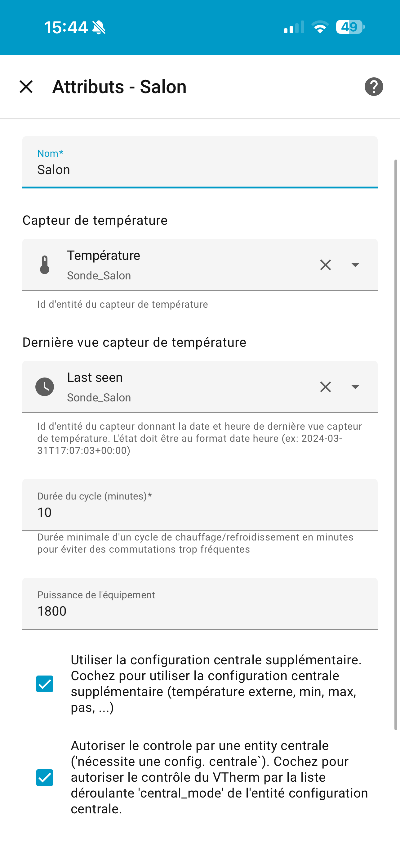Tap the battery indicator in status bar
This screenshot has width=400, height=868.
click(x=350, y=27)
